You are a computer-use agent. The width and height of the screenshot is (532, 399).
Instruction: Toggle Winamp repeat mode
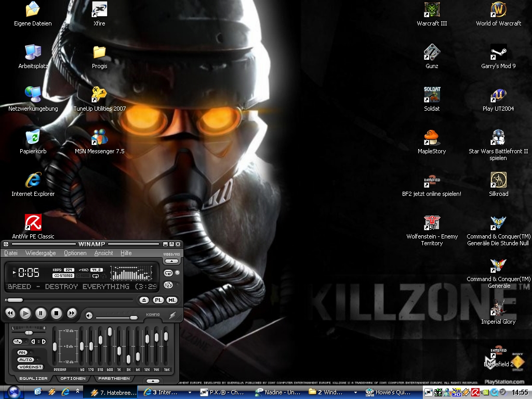[x=168, y=273]
